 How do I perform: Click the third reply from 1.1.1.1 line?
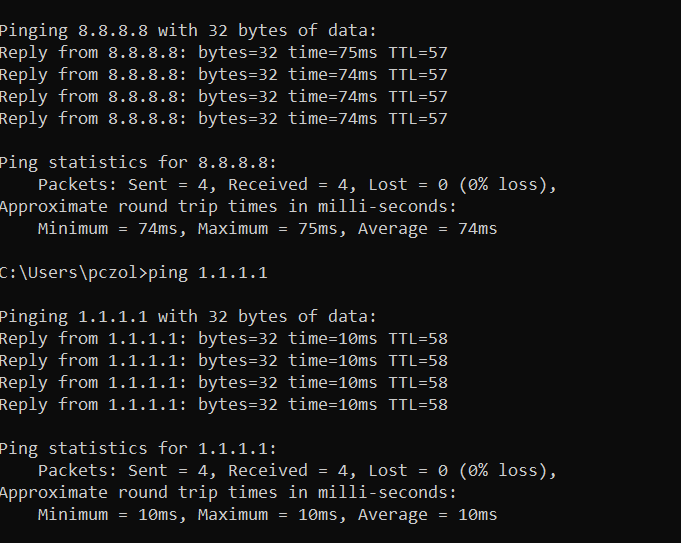point(223,383)
